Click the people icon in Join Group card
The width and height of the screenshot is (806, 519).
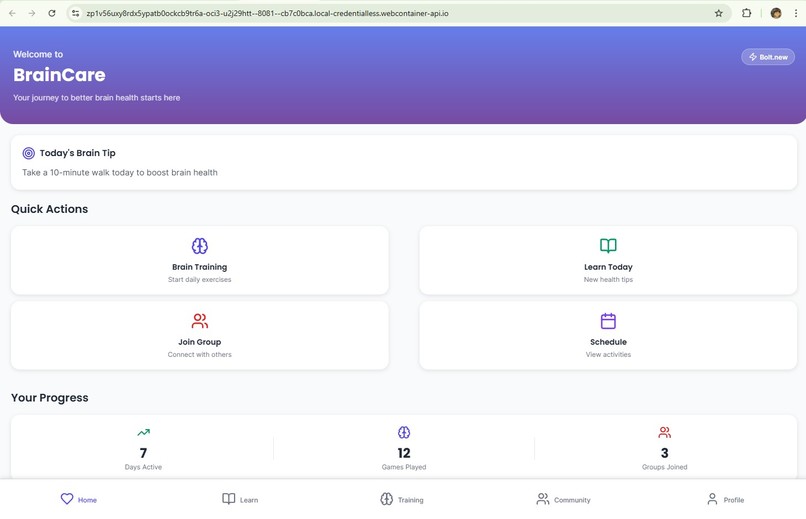pos(199,321)
